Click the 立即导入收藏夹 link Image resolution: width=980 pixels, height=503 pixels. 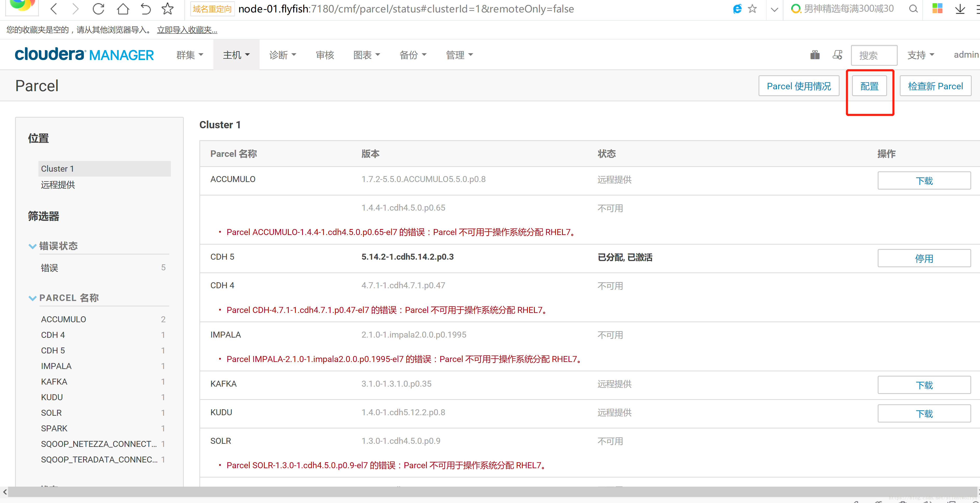tap(187, 30)
